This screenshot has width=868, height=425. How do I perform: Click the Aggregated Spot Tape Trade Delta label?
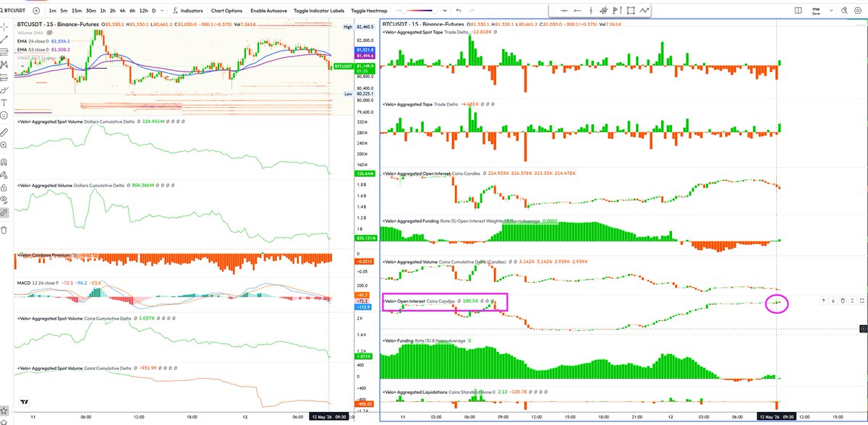pyautogui.click(x=425, y=33)
